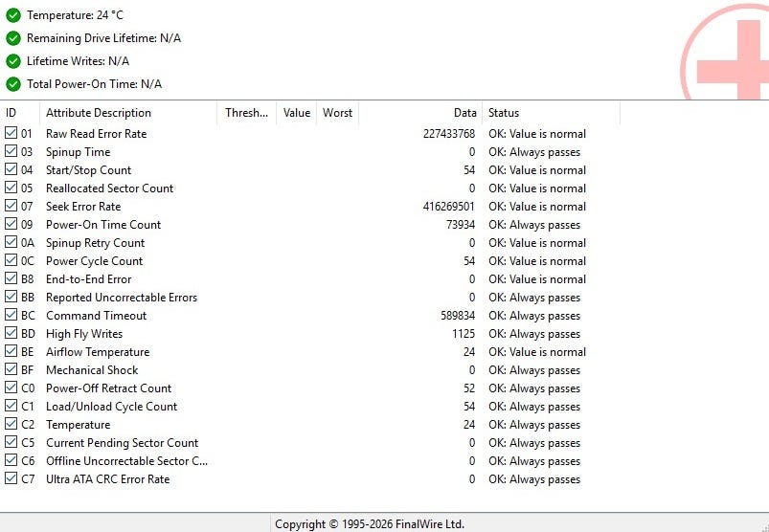Sort by the Attribute Description column header

click(128, 113)
